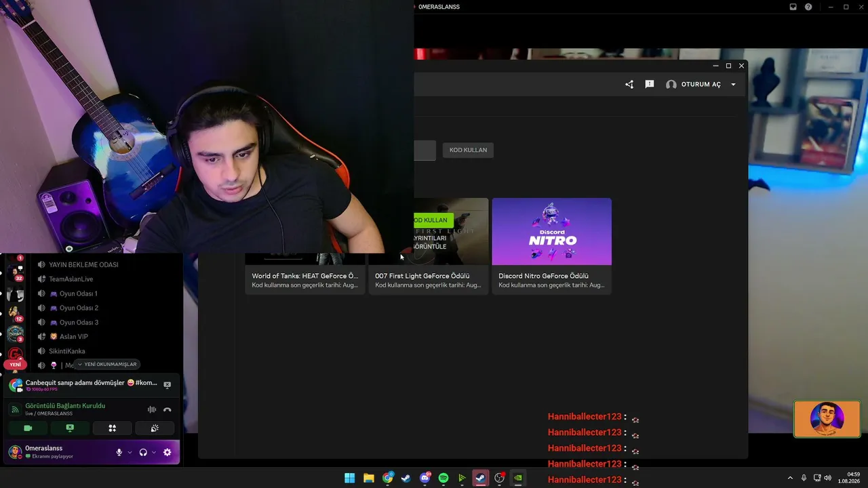Show hidden system tray icons

pyautogui.click(x=790, y=478)
